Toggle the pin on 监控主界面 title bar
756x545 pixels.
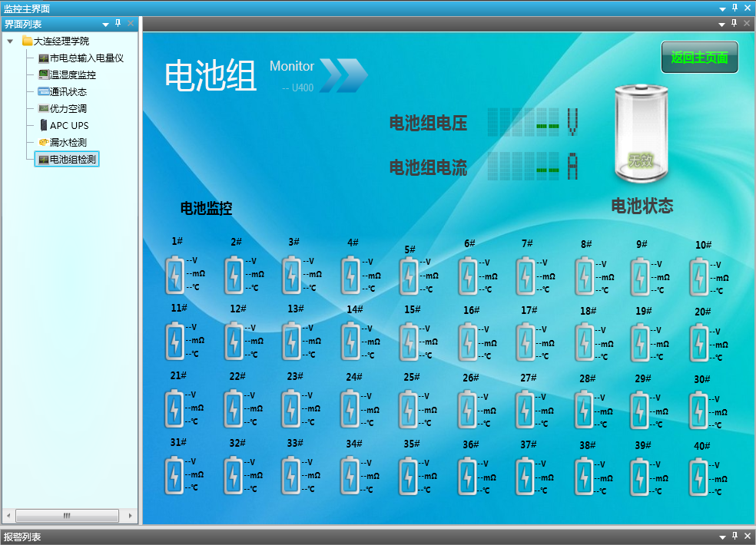click(734, 8)
